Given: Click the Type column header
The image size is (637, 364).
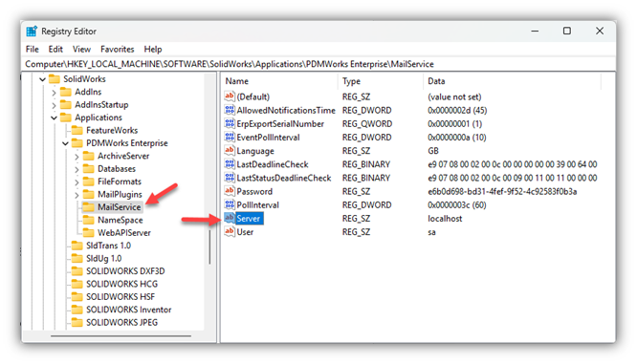Looking at the screenshot, I should [381, 81].
